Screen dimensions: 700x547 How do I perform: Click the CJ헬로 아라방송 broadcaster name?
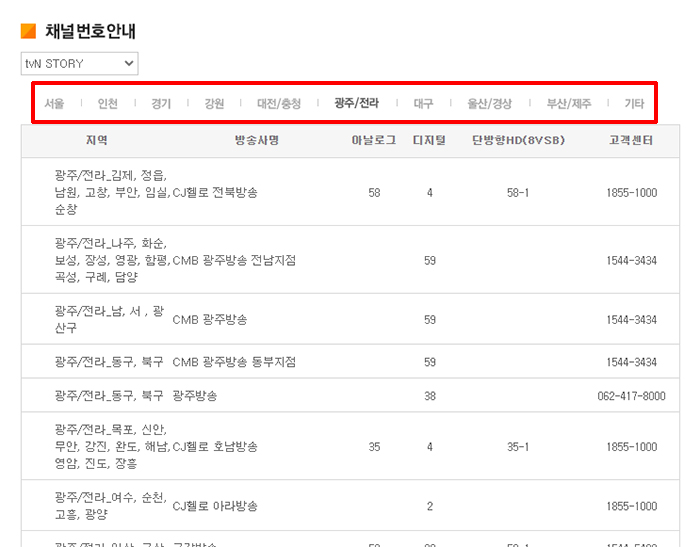[215, 506]
